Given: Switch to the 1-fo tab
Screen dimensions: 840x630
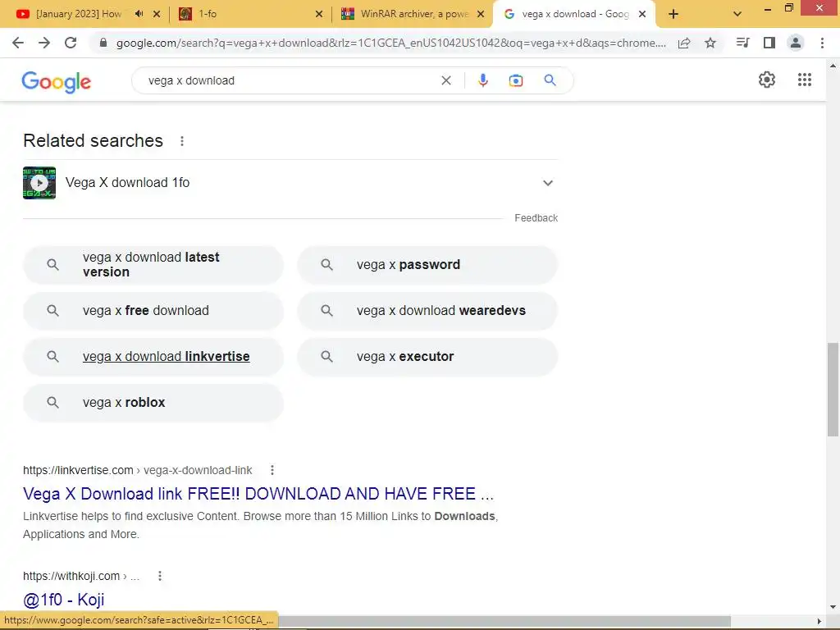Looking at the screenshot, I should pyautogui.click(x=249, y=14).
